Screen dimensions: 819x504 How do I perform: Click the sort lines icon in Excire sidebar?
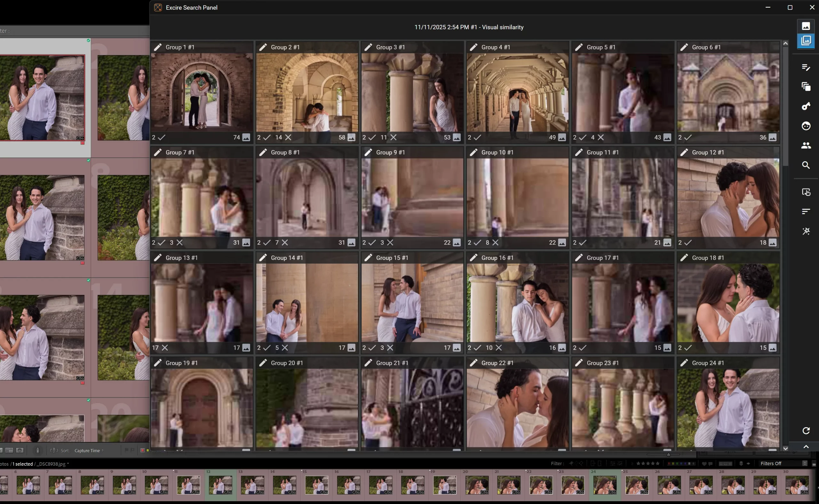click(x=806, y=211)
